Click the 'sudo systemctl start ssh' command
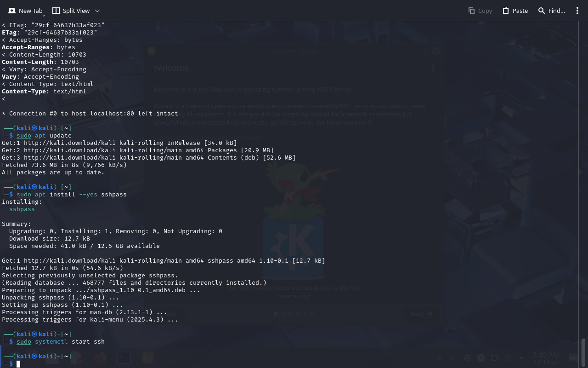588x368 pixels. pyautogui.click(x=61, y=342)
